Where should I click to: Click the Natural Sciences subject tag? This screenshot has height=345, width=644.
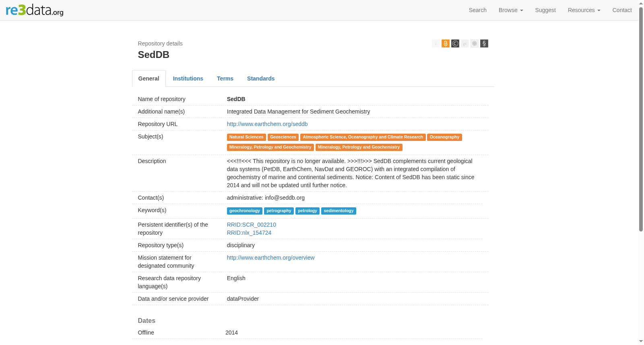click(246, 137)
